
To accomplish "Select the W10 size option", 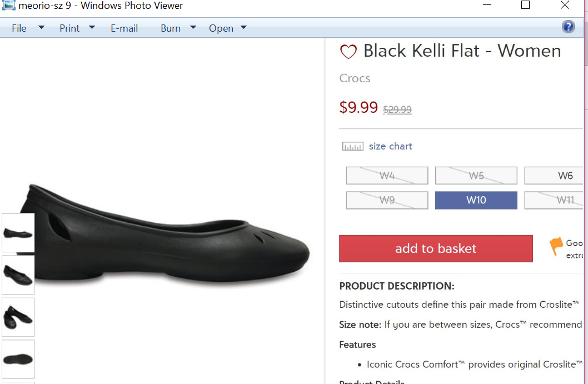I will click(476, 200).
